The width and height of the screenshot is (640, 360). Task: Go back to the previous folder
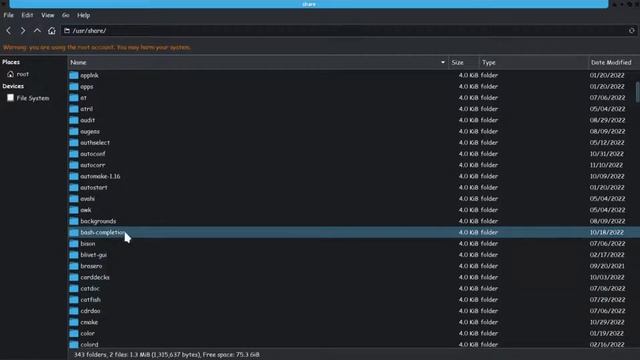click(x=9, y=31)
